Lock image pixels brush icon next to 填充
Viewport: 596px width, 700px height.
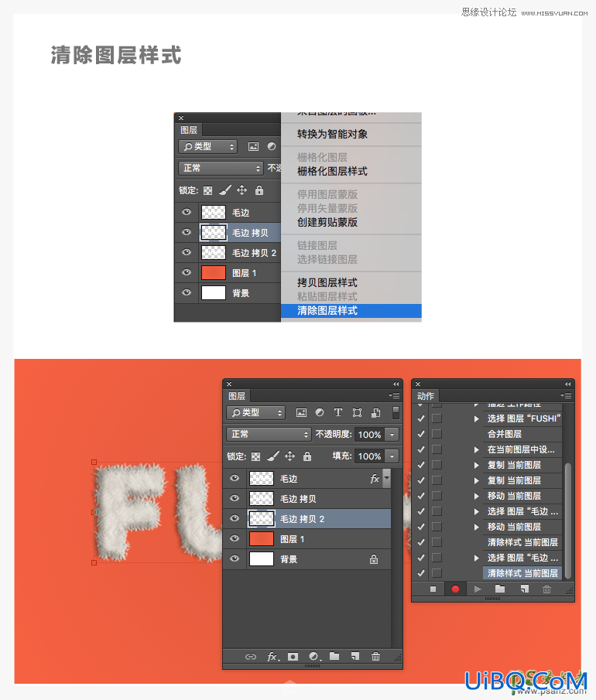coord(273,456)
